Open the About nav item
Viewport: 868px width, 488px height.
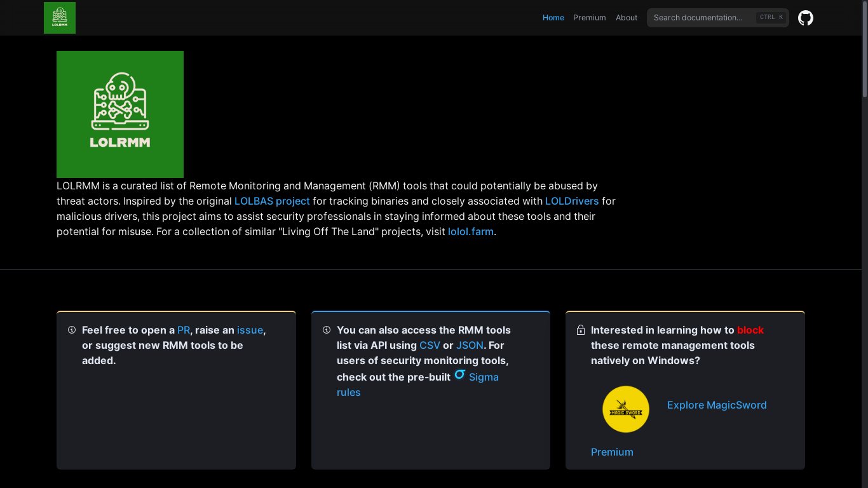pyautogui.click(x=627, y=18)
